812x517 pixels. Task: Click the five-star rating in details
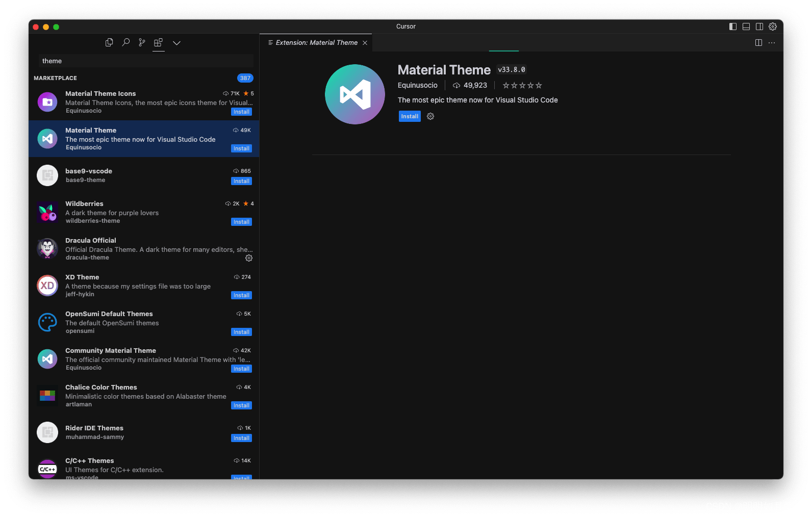522,85
